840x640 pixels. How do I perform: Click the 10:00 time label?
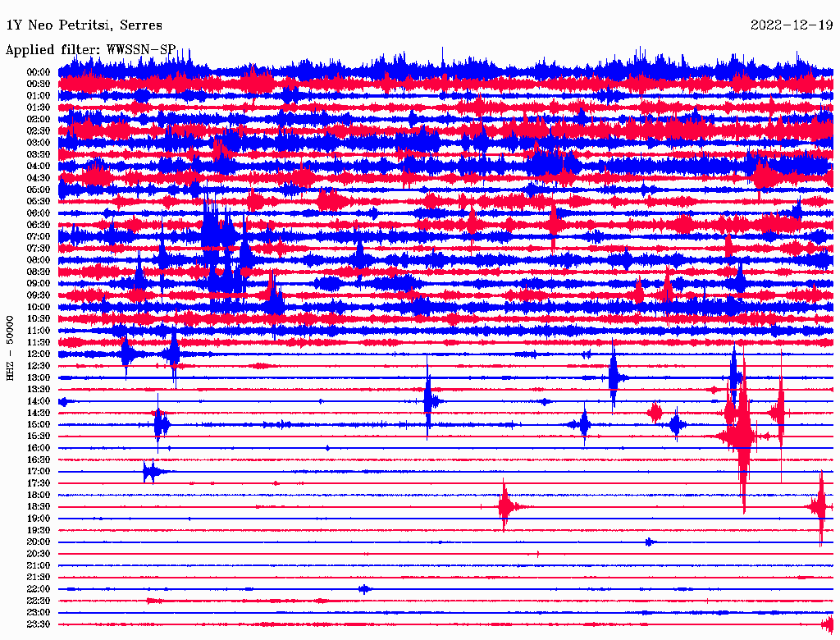tap(39, 307)
